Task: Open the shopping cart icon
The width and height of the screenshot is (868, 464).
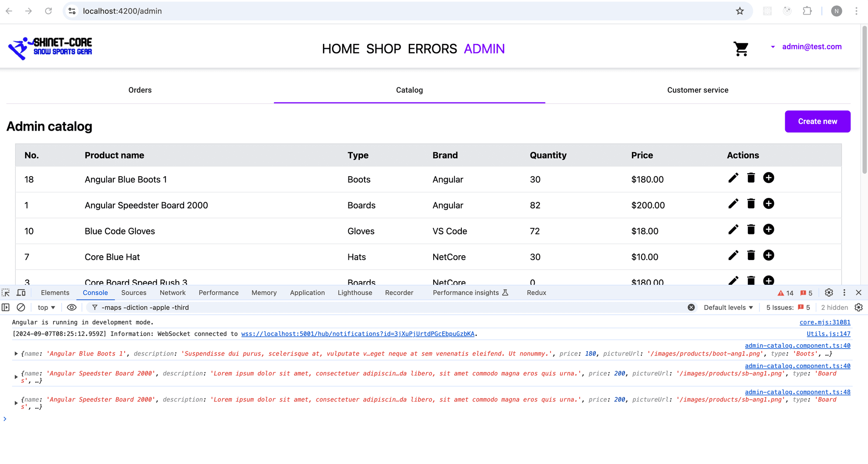Action: pyautogui.click(x=741, y=49)
